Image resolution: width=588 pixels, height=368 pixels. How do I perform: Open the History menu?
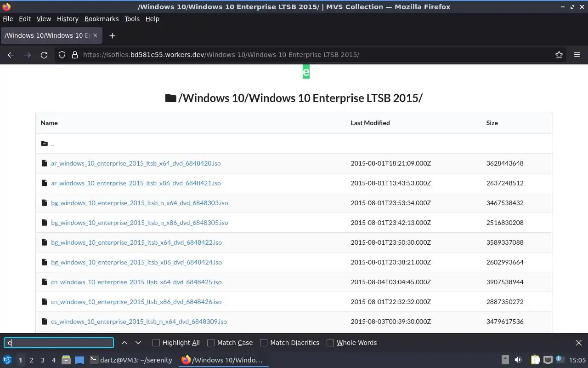point(68,19)
